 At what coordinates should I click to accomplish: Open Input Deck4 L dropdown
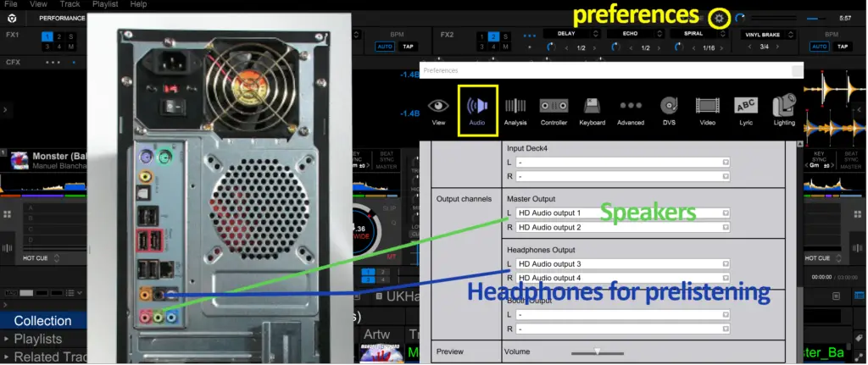tap(623, 162)
